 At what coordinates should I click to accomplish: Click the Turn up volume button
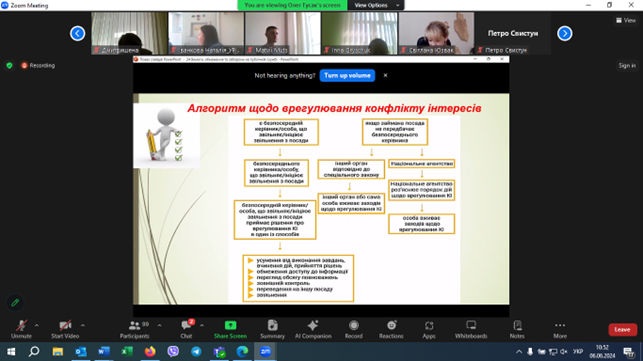click(347, 75)
